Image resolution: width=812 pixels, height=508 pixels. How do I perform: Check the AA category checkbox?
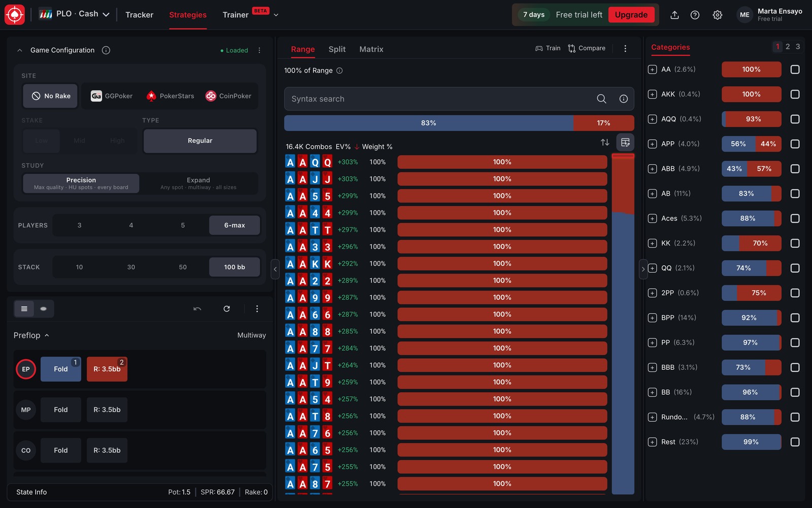click(795, 70)
